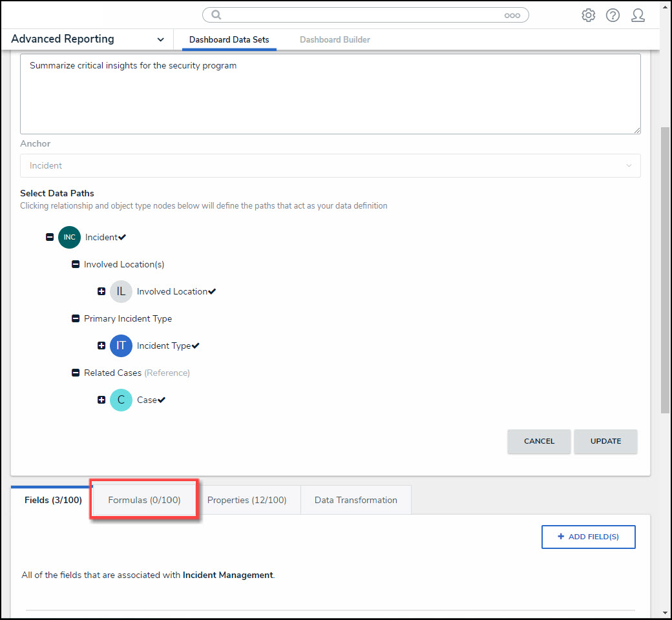The height and width of the screenshot is (620, 672).
Task: Click the Update button
Action: pos(605,441)
